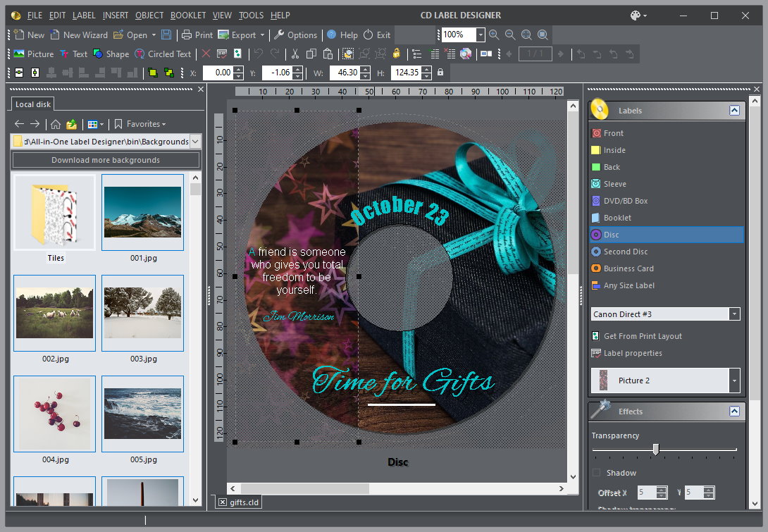
Task: Save the project with the floppy disk icon
Action: click(166, 35)
